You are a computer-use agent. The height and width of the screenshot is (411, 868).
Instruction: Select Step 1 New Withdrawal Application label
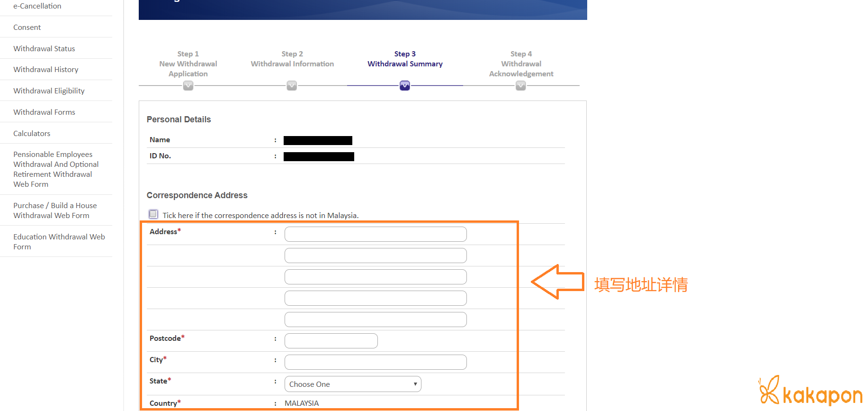pyautogui.click(x=188, y=64)
